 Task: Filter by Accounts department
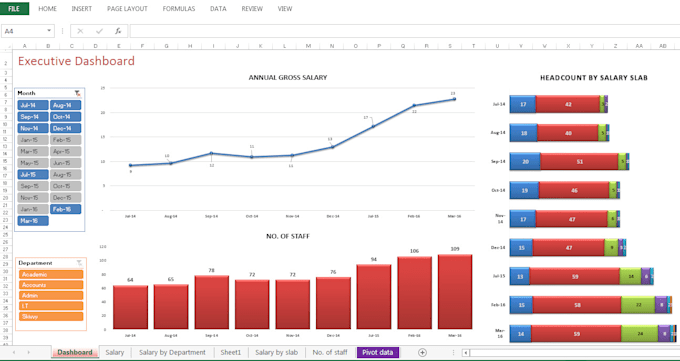51,285
